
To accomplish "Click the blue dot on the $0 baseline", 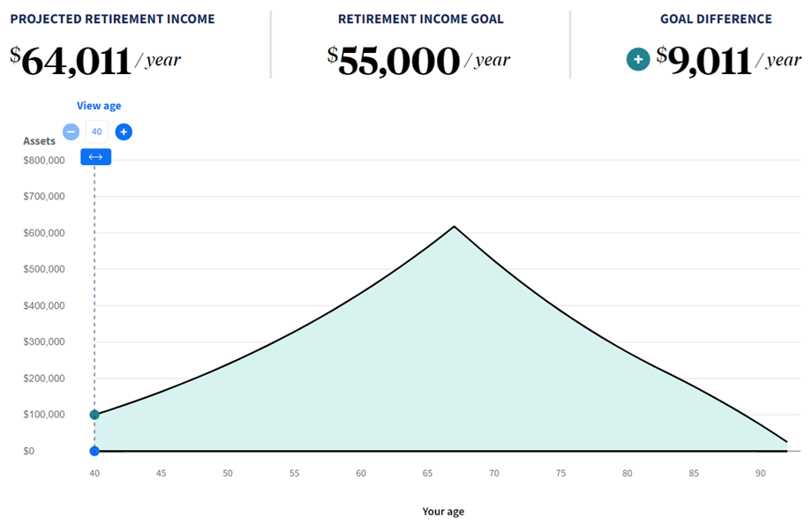I will 94,451.
